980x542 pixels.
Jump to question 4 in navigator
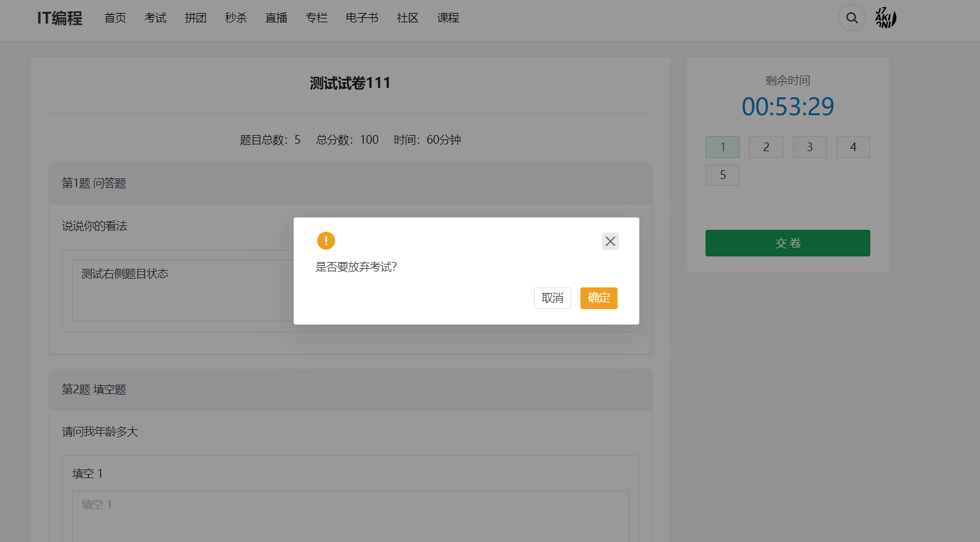[x=853, y=147]
